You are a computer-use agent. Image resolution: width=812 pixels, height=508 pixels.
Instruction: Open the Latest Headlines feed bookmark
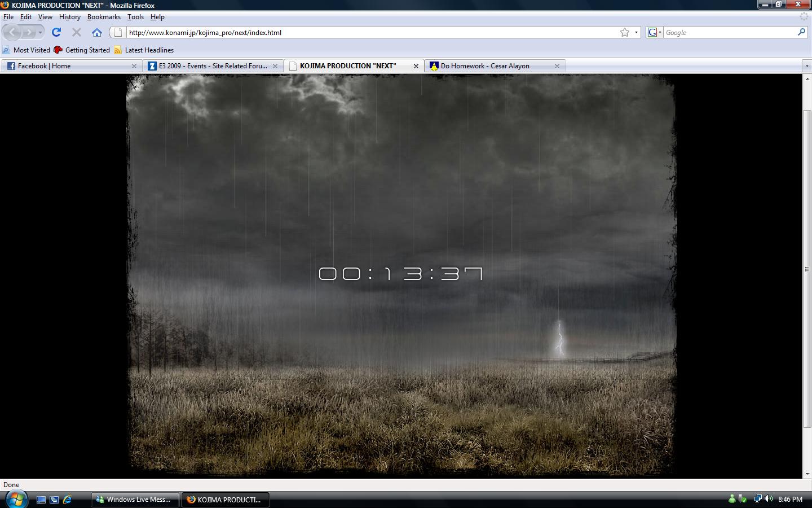[144, 50]
